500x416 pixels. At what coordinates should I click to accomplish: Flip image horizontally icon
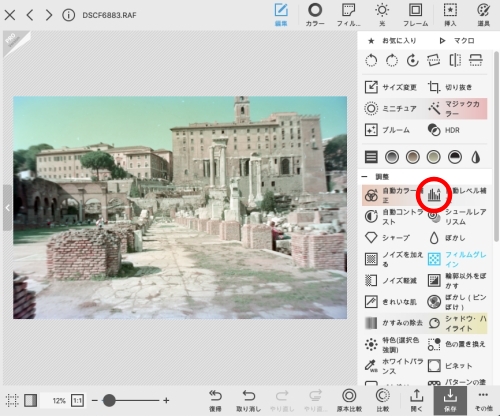click(x=455, y=60)
